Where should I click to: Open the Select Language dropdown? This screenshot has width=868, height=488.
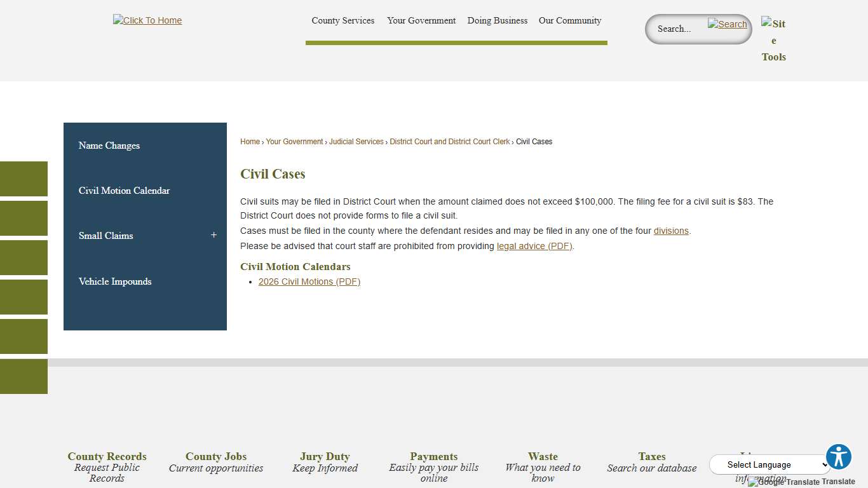[769, 464]
